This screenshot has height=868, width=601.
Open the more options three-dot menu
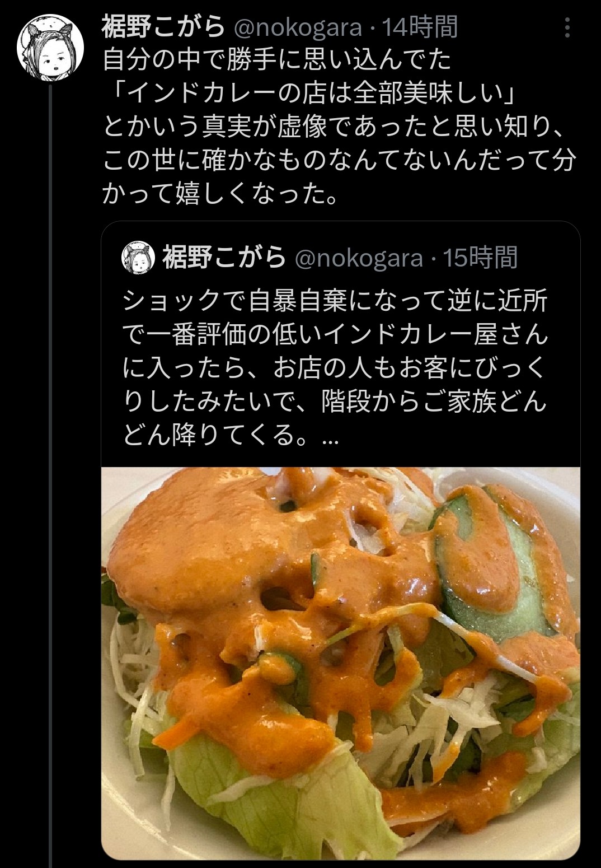[568, 28]
